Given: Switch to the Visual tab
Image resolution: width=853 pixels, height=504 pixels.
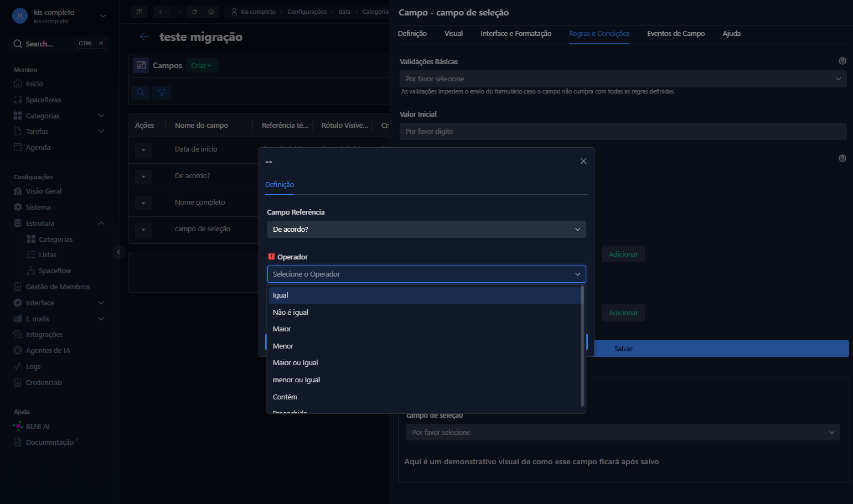Looking at the screenshot, I should pyautogui.click(x=453, y=33).
